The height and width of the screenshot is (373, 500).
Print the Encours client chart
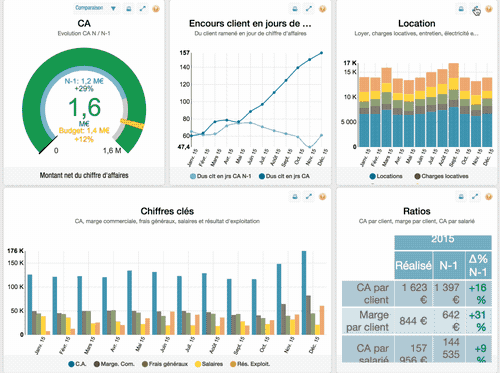[x=295, y=9]
